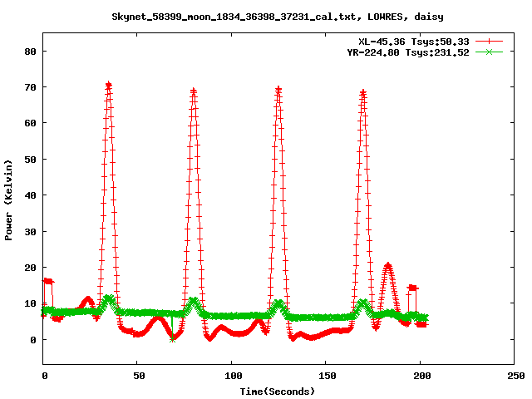
Task: Click the red plus legend marker for XL
Action: click(489, 42)
